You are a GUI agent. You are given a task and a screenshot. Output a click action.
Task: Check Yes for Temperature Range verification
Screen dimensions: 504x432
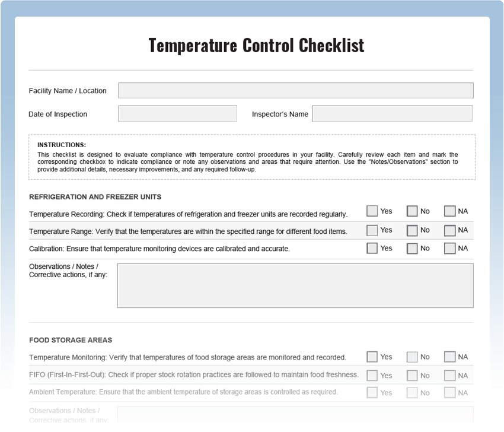[371, 230]
